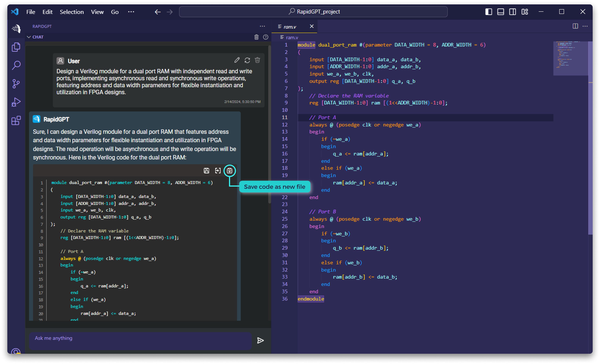Select the Edit menu in the menu bar
The height and width of the screenshot is (364, 600).
[x=47, y=12]
